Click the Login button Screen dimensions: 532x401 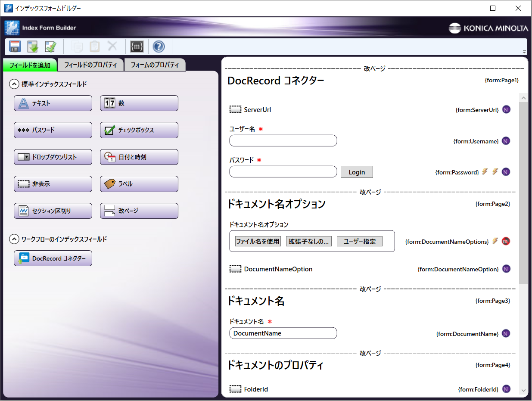click(357, 172)
